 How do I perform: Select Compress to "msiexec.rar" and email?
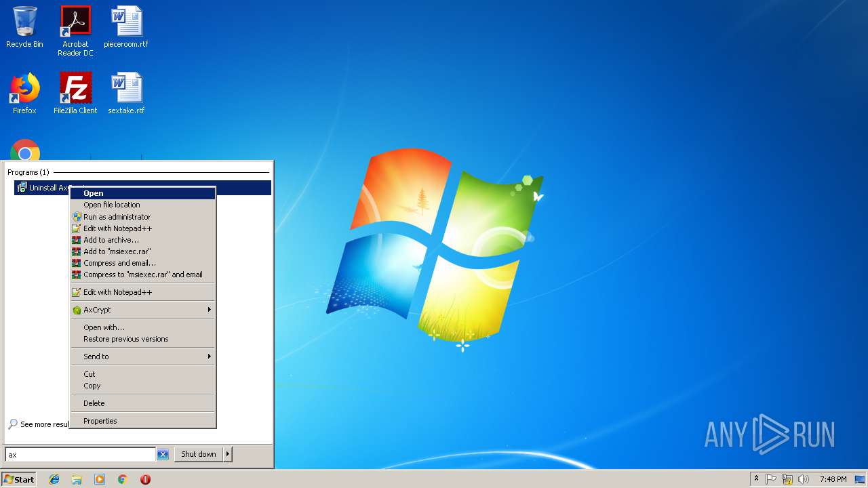pyautogui.click(x=143, y=274)
